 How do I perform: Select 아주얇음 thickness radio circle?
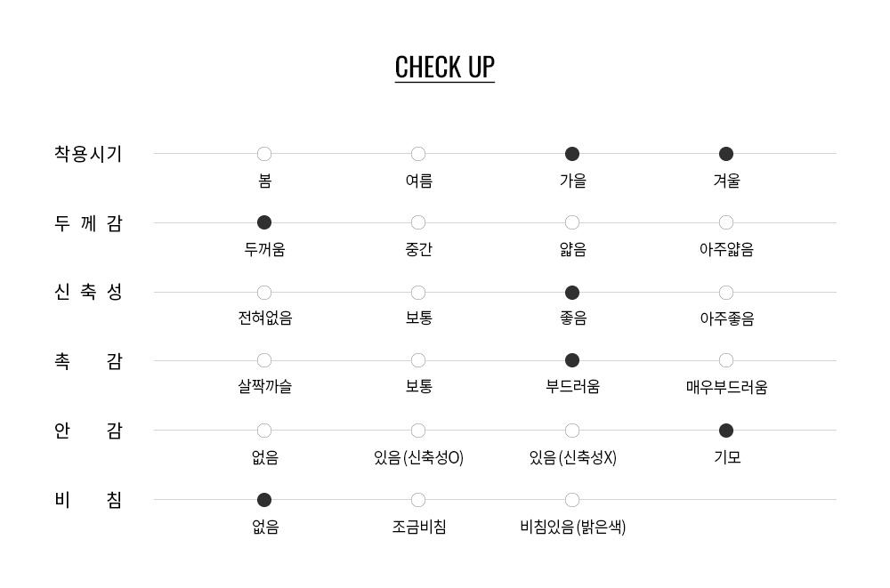(726, 222)
